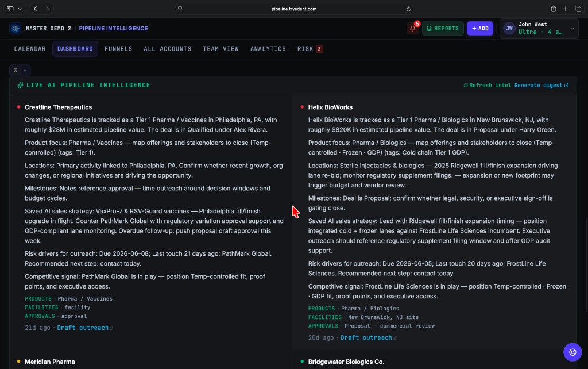Click the sparkle icon beside Live AI Pipeline Intelligence
The image size is (588, 369).
pos(20,85)
